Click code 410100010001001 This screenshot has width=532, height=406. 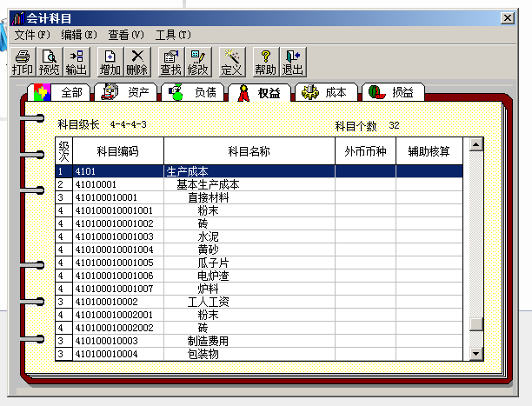point(115,210)
